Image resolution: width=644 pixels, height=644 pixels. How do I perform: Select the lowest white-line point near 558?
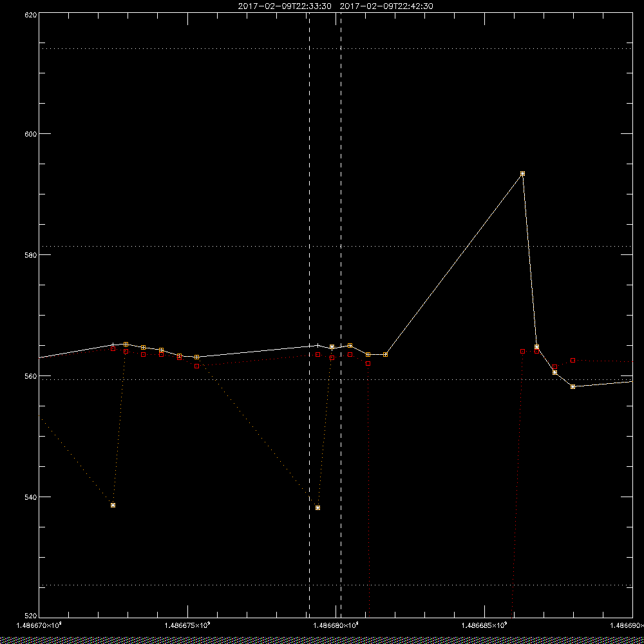tap(573, 386)
